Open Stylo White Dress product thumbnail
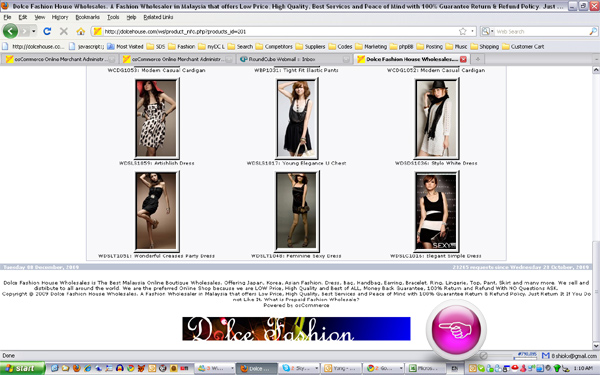This screenshot has height=375, width=600. [437, 119]
